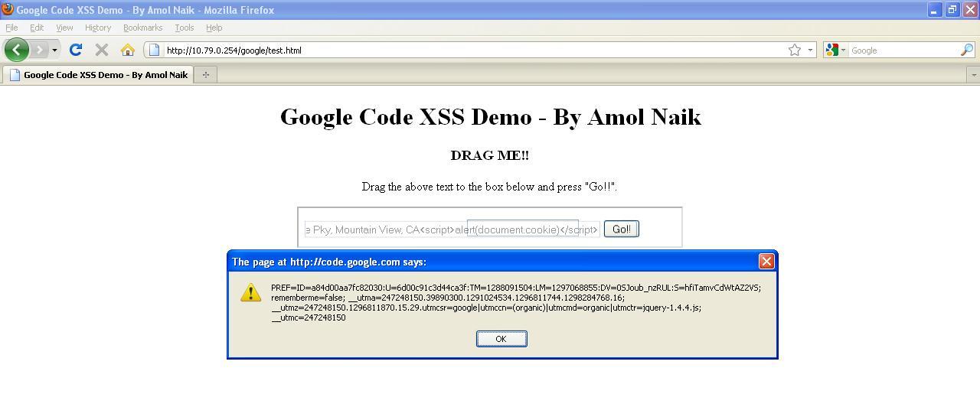980x420 pixels.
Task: Open the address bar history dropdown
Action: 810,50
